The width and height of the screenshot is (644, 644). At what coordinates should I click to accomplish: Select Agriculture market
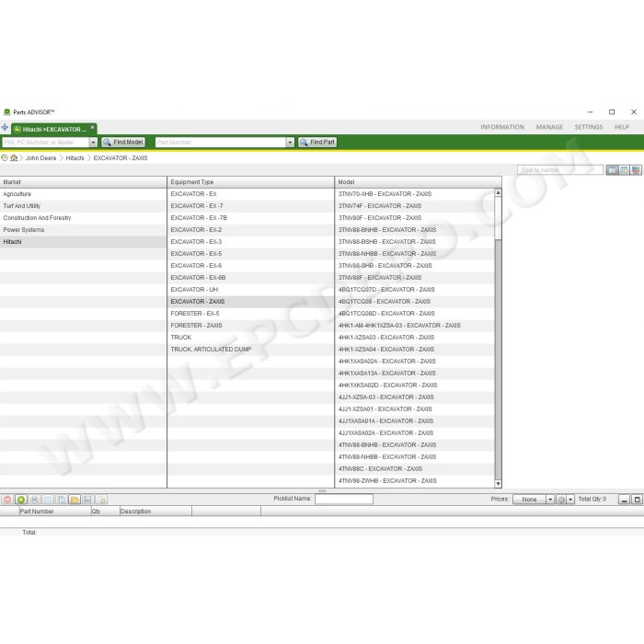click(x=84, y=194)
